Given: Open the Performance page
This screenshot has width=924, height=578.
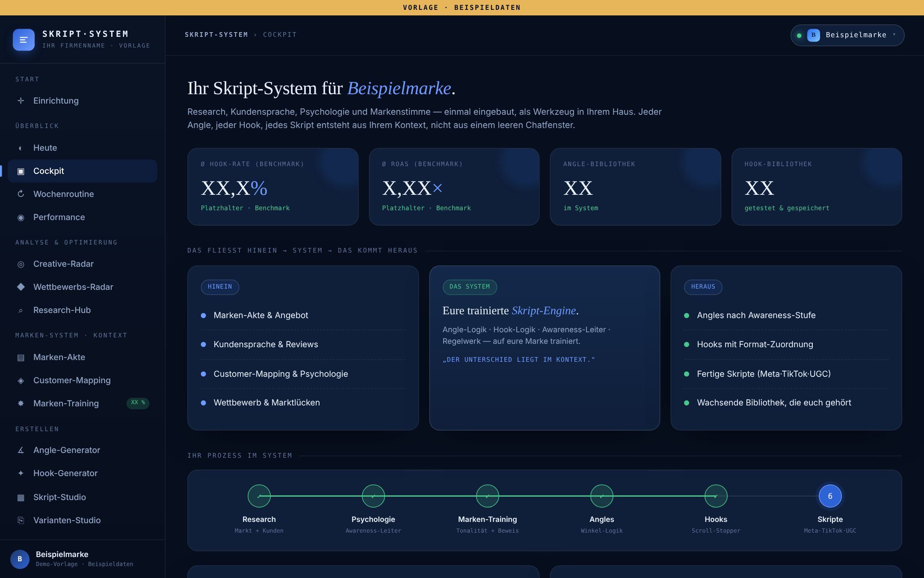Looking at the screenshot, I should pos(82,217).
